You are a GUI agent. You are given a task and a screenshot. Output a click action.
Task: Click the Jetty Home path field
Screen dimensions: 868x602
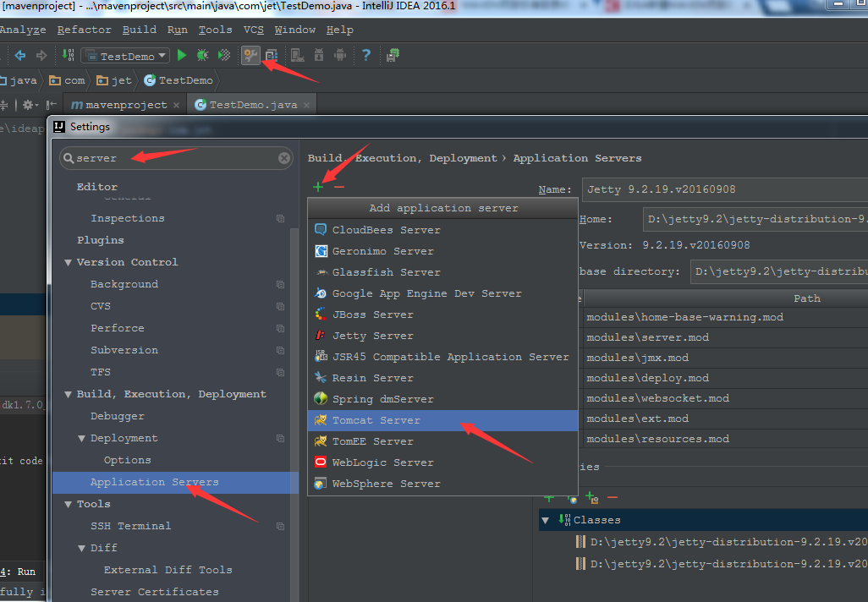point(755,219)
